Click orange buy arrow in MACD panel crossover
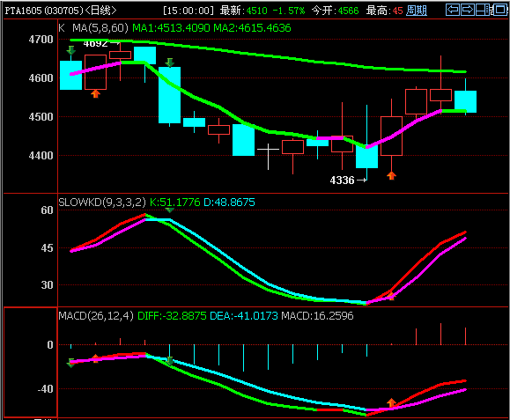This screenshot has height=420, width=510. click(391, 402)
